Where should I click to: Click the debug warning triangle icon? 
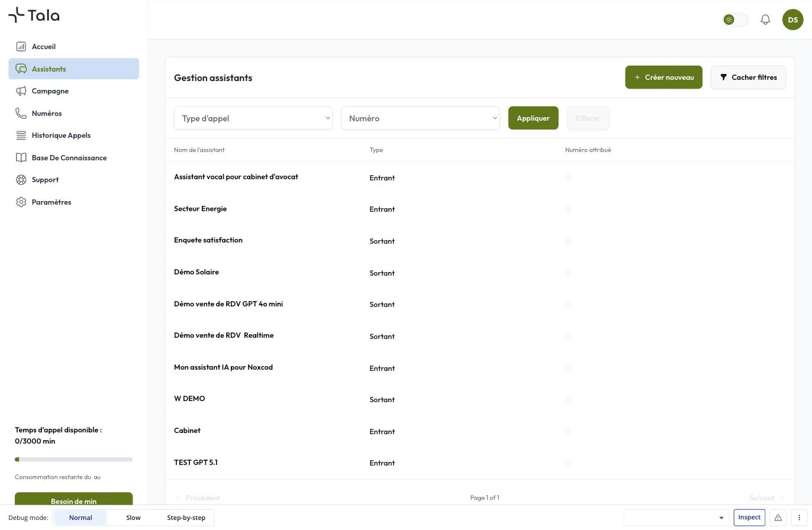coord(778,518)
